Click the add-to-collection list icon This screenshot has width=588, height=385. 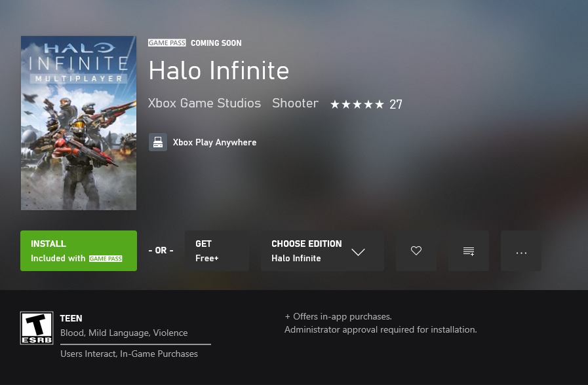click(468, 251)
